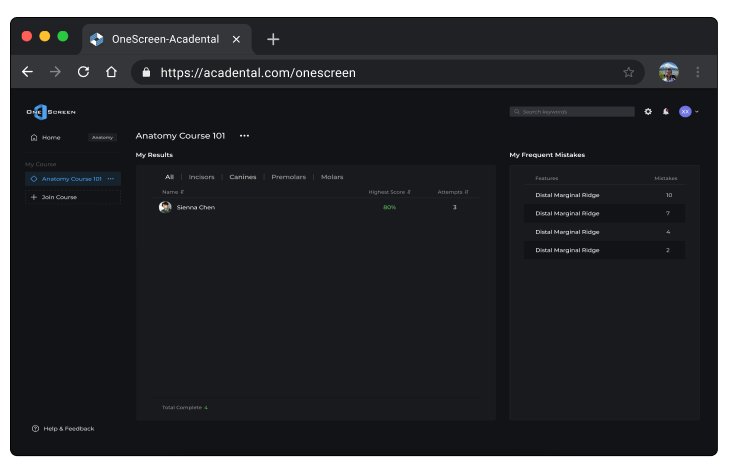Image resolution: width=740 pixels, height=470 pixels.
Task: Click the home icon beside Home label
Action: (34, 138)
